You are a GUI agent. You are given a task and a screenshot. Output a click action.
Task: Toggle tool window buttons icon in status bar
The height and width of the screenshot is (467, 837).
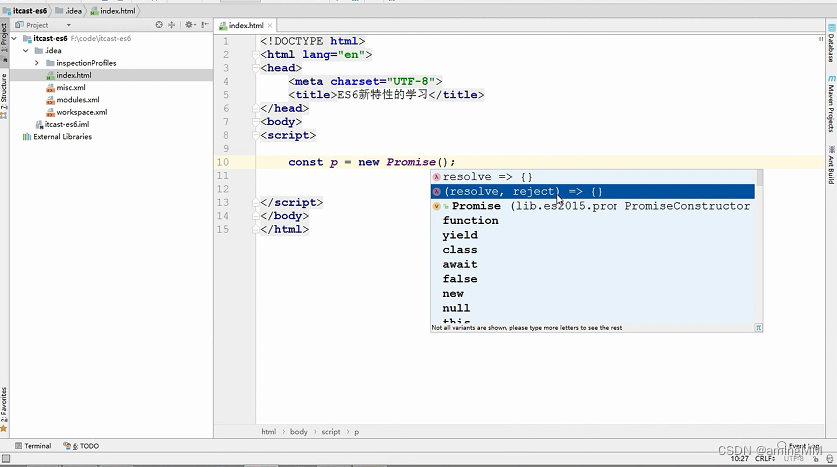click(6, 458)
